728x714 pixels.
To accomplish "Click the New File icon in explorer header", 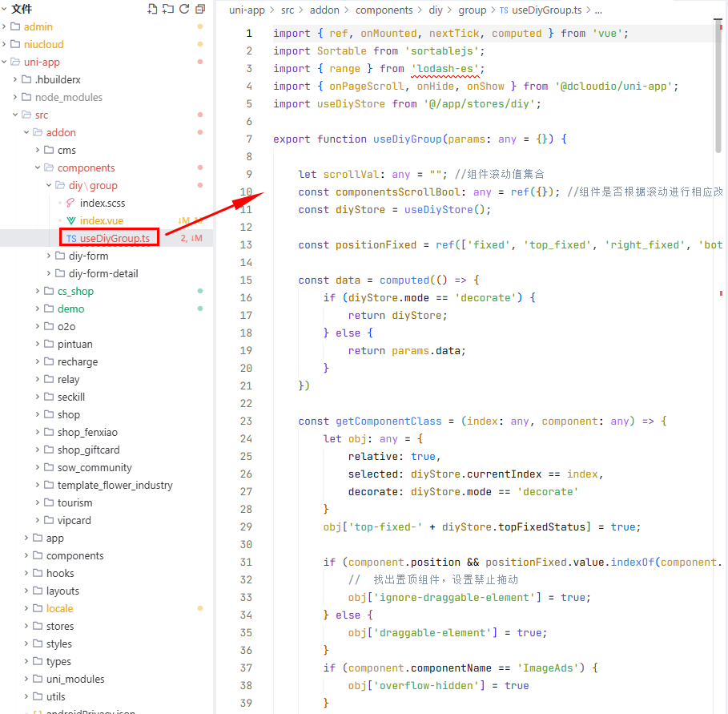I will [153, 9].
